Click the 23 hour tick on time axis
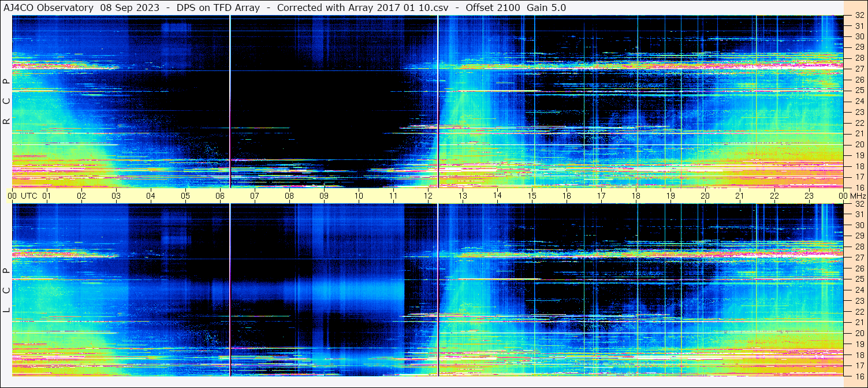 809,196
